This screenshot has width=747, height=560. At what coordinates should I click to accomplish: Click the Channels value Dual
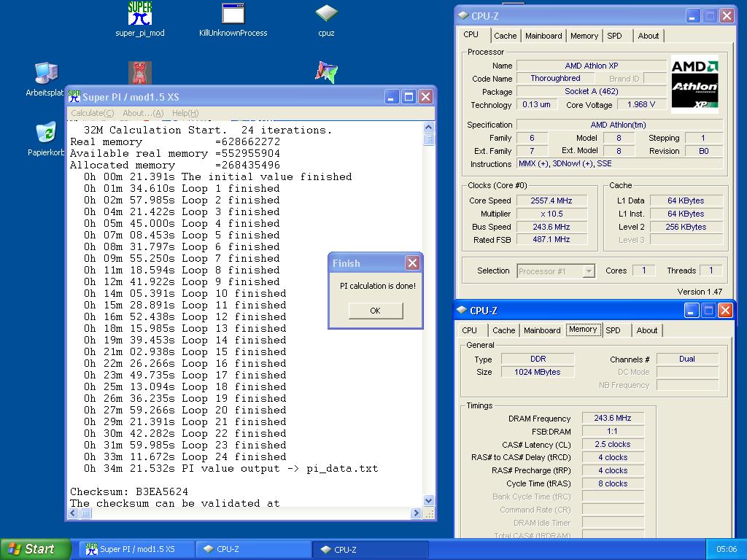click(687, 359)
